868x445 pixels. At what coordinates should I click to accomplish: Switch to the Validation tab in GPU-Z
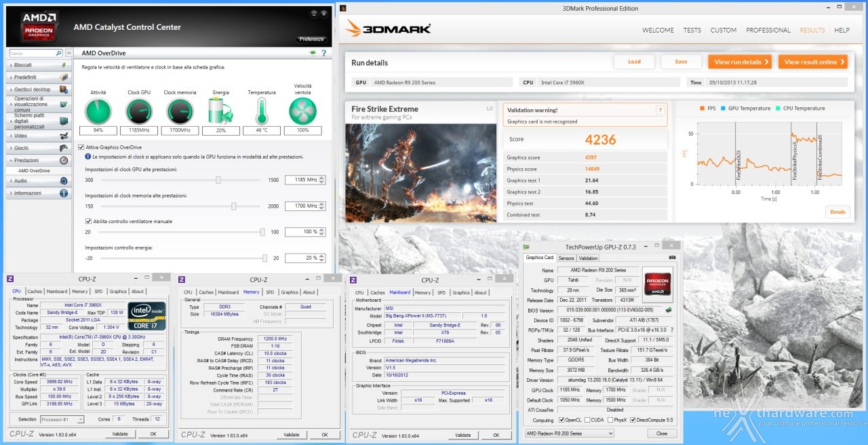point(589,258)
